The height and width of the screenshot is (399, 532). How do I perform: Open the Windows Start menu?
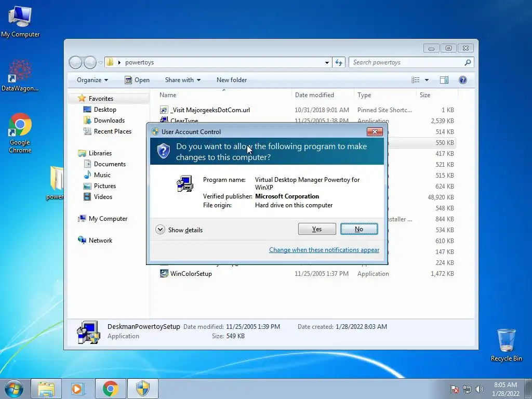(x=14, y=389)
